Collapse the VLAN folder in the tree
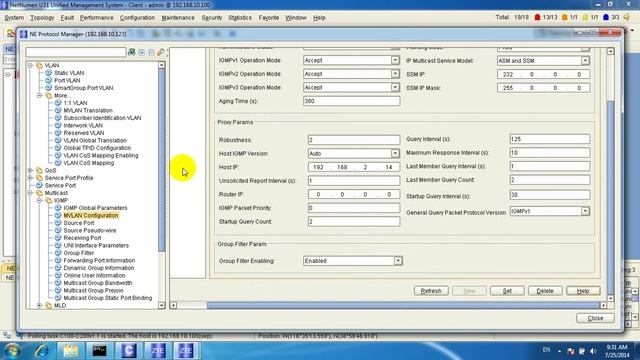 (30, 65)
